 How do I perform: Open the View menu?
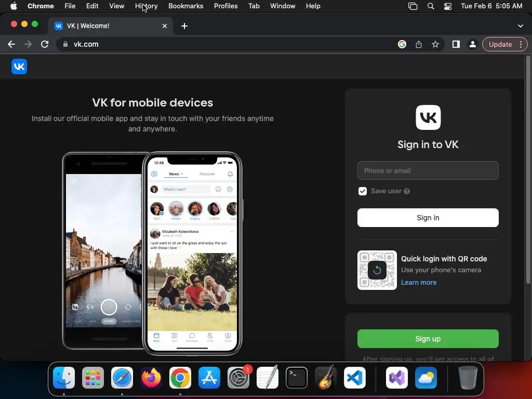pyautogui.click(x=116, y=6)
